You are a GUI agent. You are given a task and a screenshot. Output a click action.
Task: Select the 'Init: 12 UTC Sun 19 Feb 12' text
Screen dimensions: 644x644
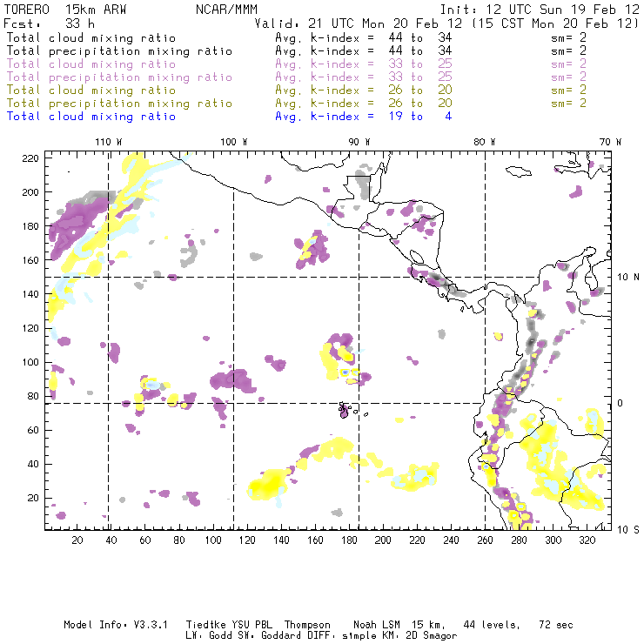pyautogui.click(x=540, y=10)
